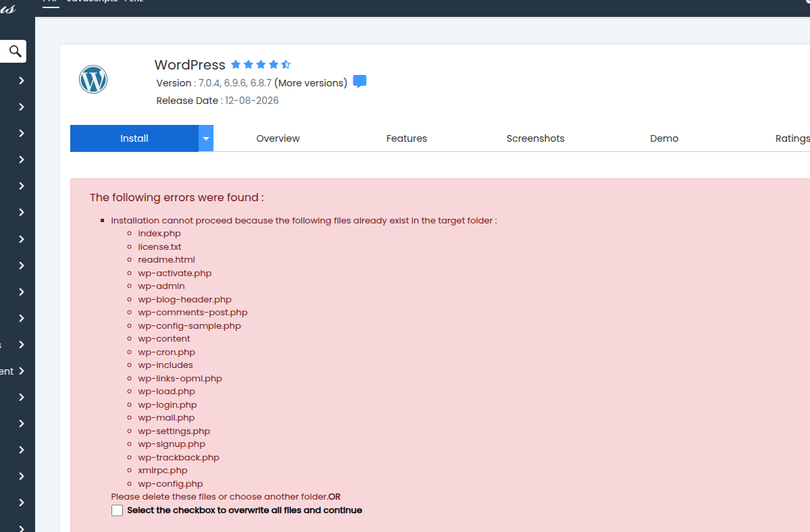Click the wp-login.php entry

tap(168, 404)
